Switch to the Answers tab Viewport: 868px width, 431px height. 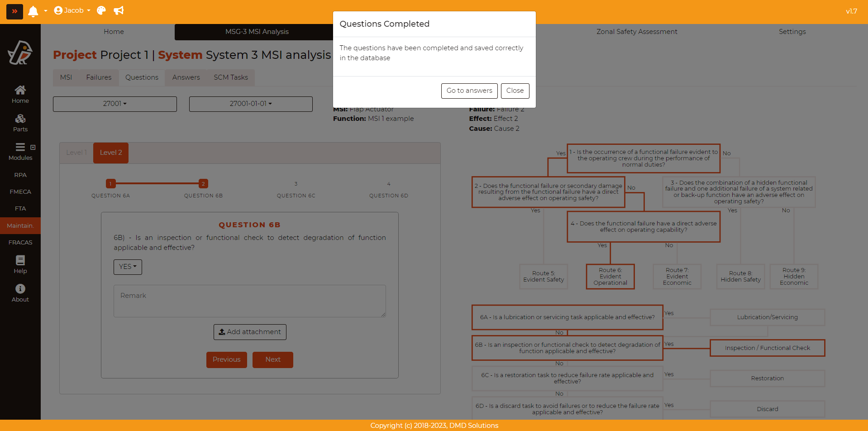pos(186,77)
